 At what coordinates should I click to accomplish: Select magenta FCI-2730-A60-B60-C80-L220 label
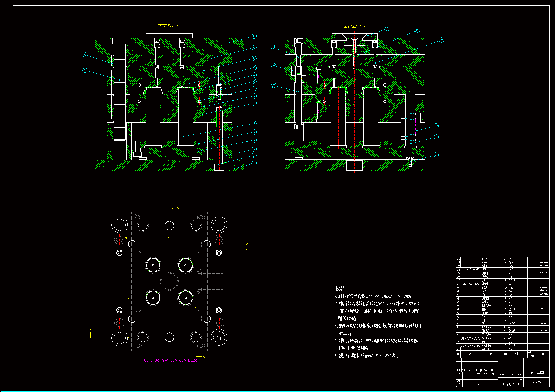pos(169,360)
